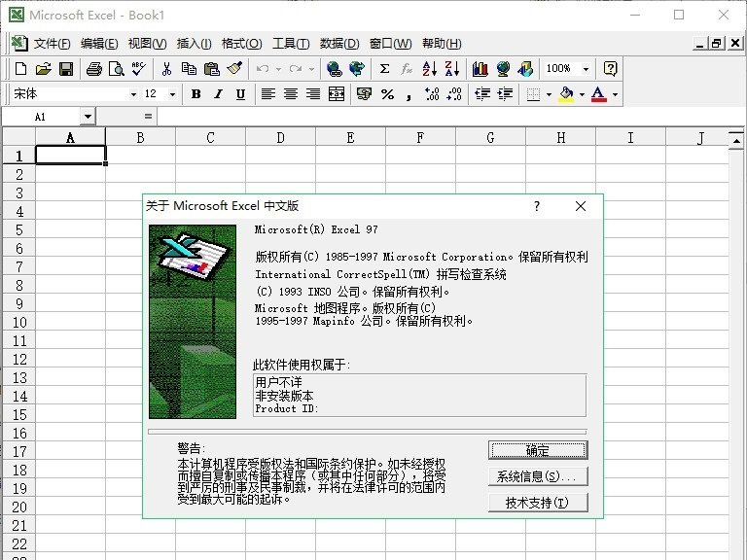Save the workbook with the floppy disk icon
The image size is (747, 560).
pos(66,69)
